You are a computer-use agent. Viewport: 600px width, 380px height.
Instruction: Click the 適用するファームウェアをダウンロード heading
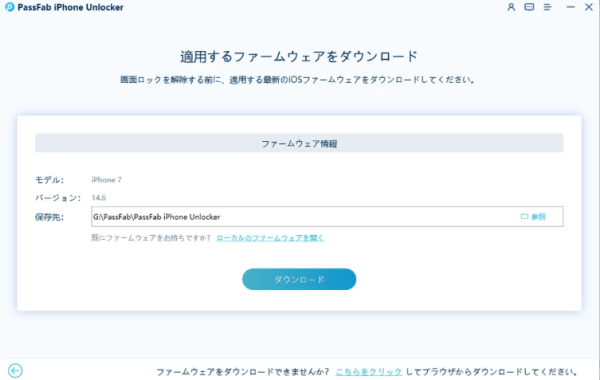pyautogui.click(x=299, y=57)
